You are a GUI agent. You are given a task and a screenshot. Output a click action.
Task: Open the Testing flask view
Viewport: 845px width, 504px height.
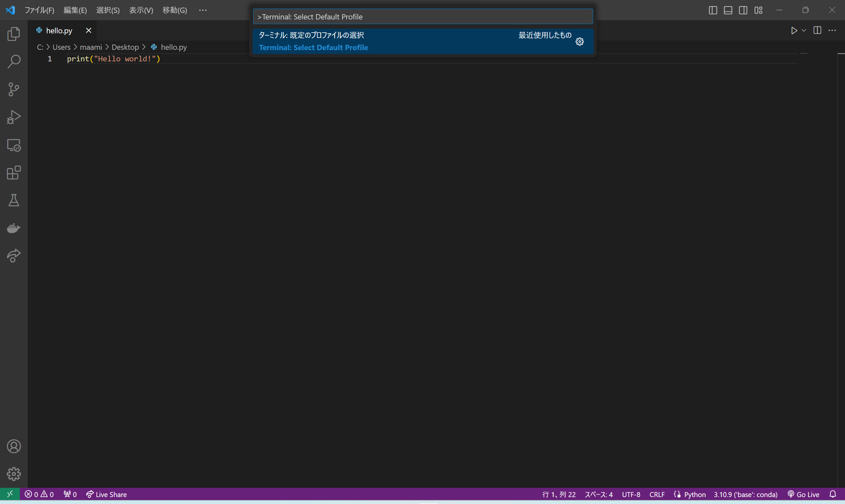tap(14, 200)
